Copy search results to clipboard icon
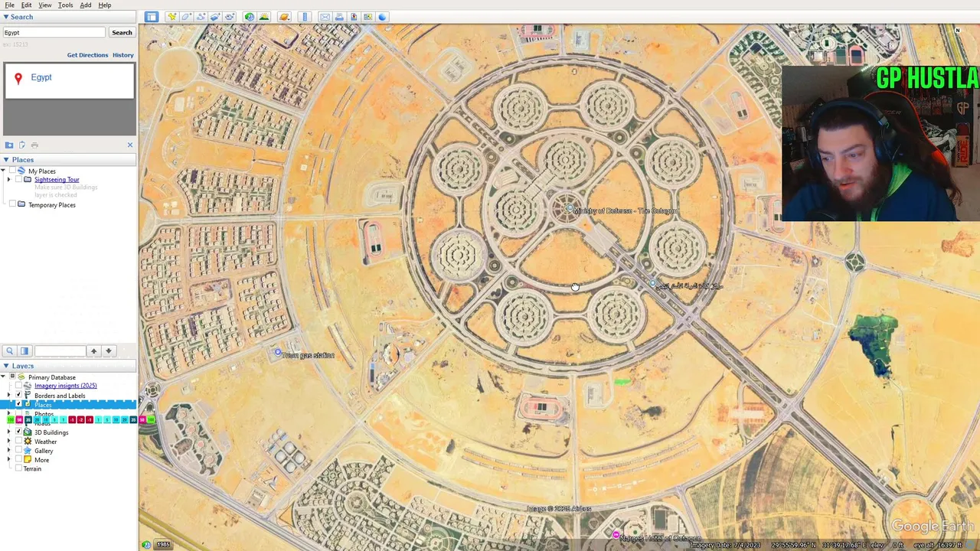Screen dimensions: 980x551 (22, 145)
